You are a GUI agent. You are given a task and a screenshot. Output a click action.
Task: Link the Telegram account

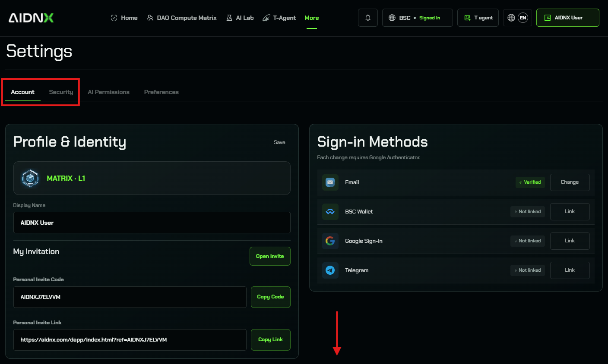[570, 270]
